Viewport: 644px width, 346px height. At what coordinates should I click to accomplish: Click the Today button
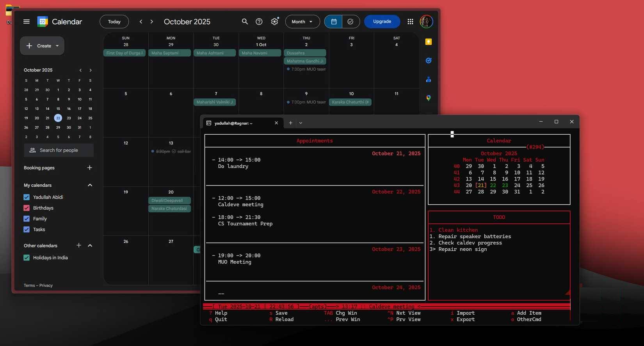coord(114,21)
